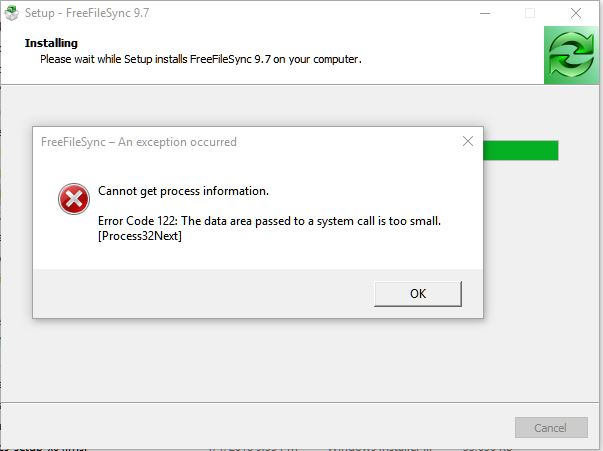Click the FreeFileSync green sync logo
Image resolution: width=603 pixels, height=451 pixels.
click(571, 55)
